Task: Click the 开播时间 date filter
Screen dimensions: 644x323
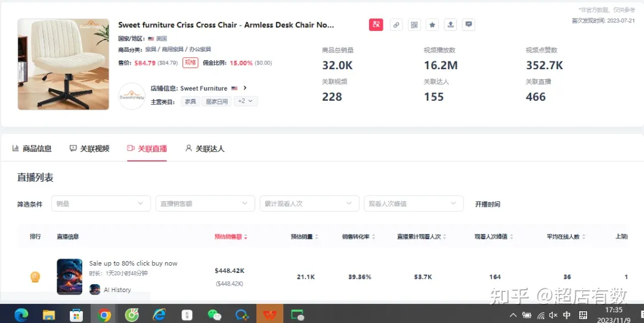Action: click(488, 204)
